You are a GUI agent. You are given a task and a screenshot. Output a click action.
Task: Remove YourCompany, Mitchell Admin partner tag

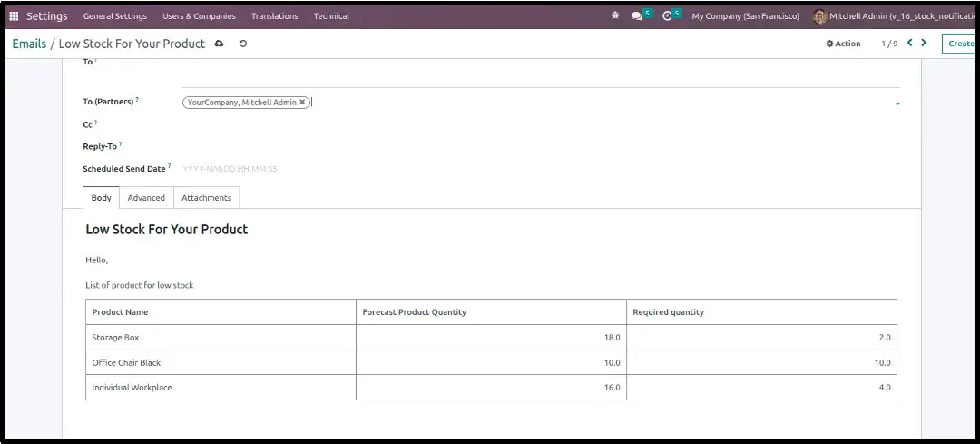[x=302, y=102]
